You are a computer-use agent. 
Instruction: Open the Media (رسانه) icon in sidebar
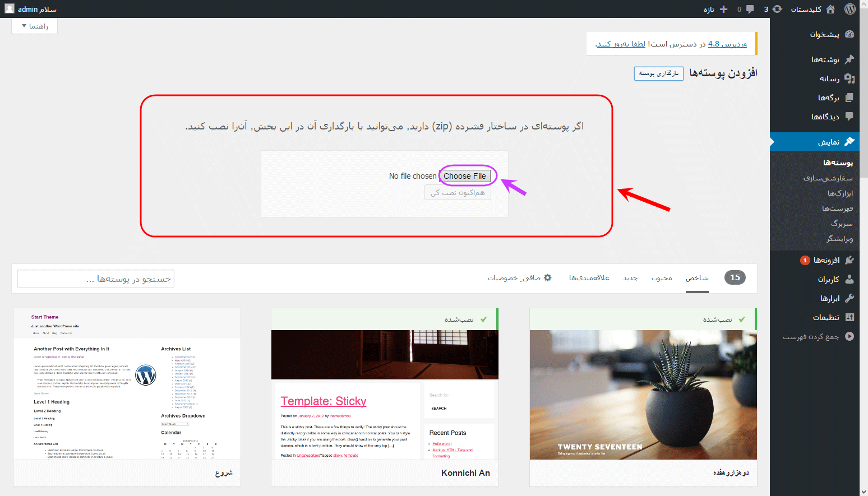click(x=849, y=78)
